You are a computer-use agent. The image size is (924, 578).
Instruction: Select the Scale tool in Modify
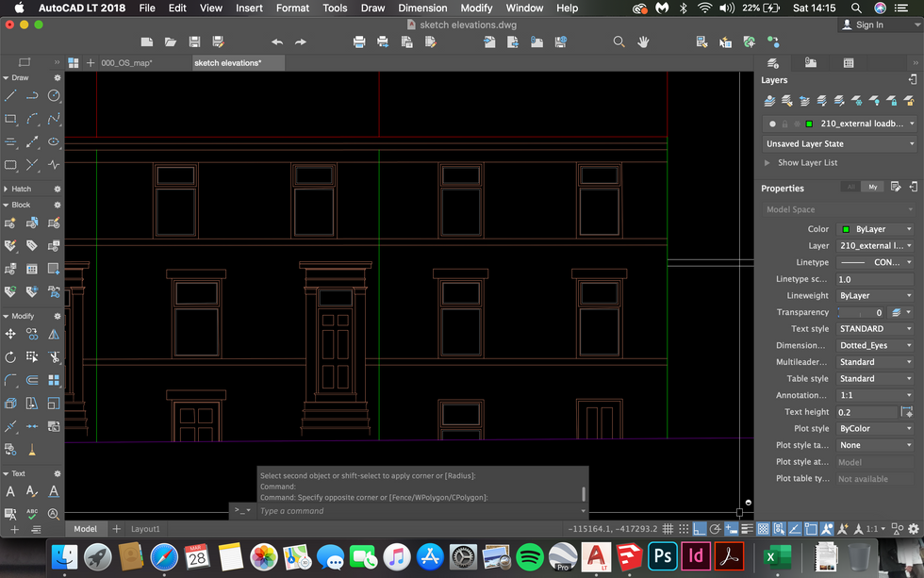coord(54,404)
